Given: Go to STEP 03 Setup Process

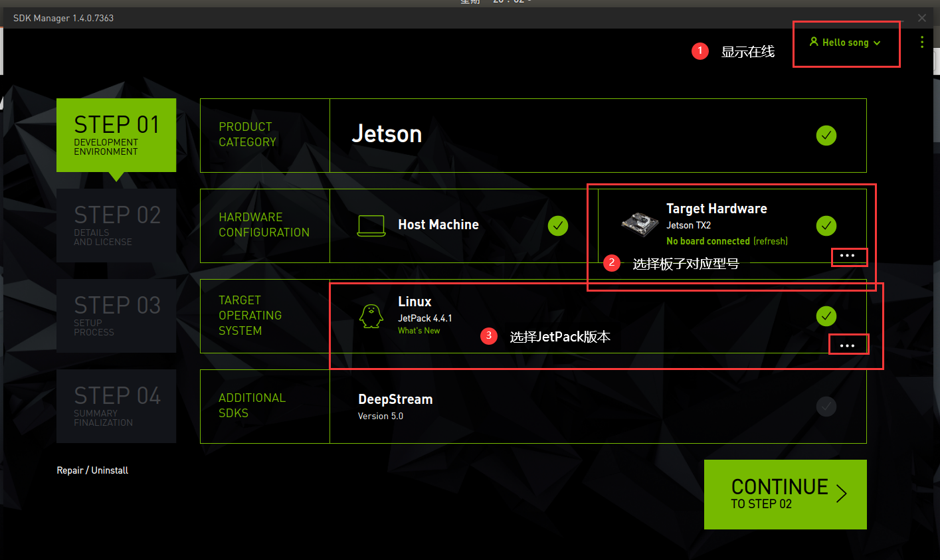Looking at the screenshot, I should tap(116, 316).
